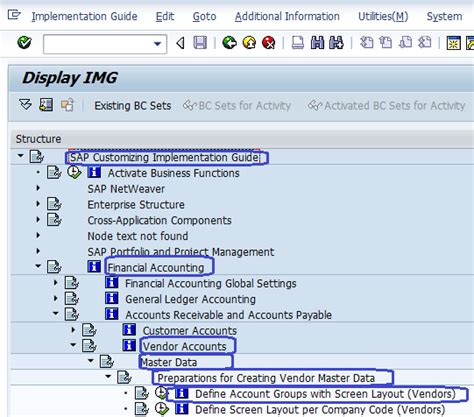Click the red Cancel icon
The height and width of the screenshot is (417, 474).
(x=269, y=43)
